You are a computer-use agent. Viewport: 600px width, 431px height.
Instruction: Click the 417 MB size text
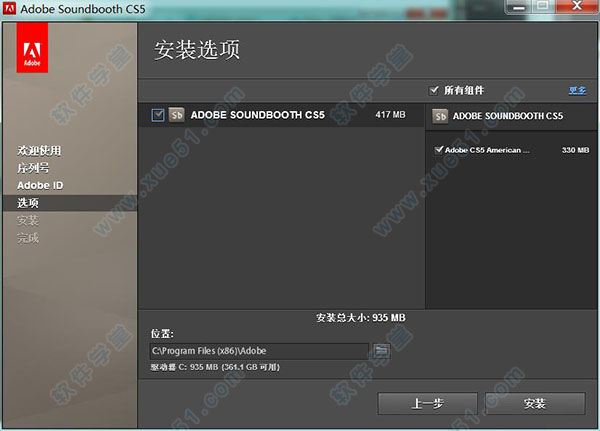point(390,114)
